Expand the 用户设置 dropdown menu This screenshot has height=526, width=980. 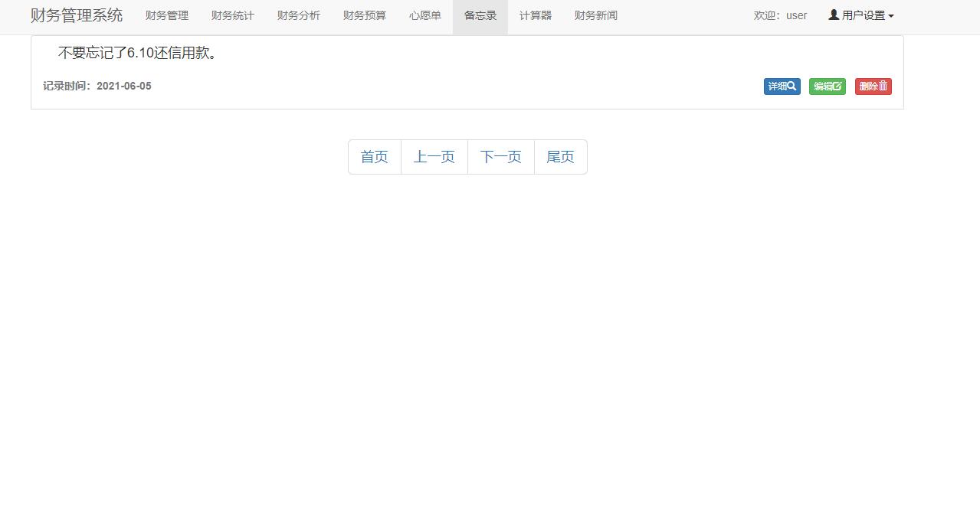(x=860, y=15)
